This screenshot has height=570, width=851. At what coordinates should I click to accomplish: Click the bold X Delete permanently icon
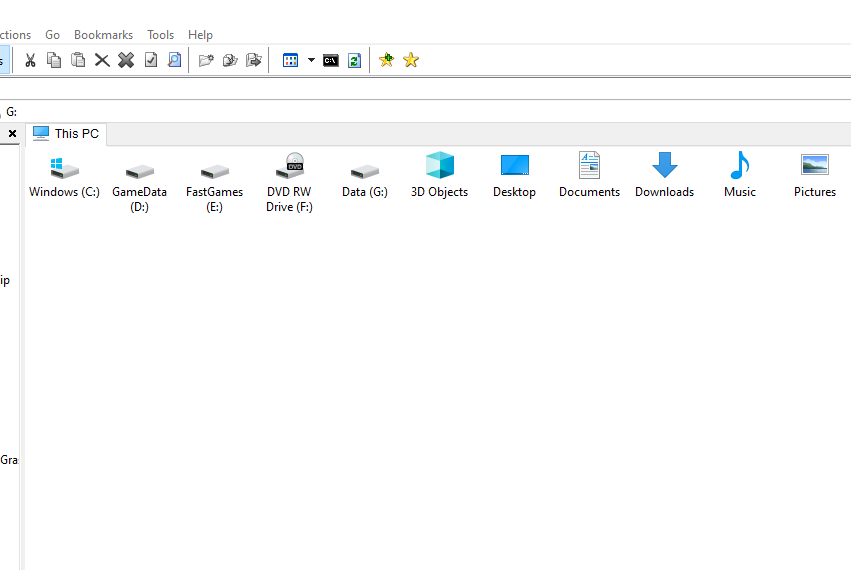pyautogui.click(x=126, y=60)
